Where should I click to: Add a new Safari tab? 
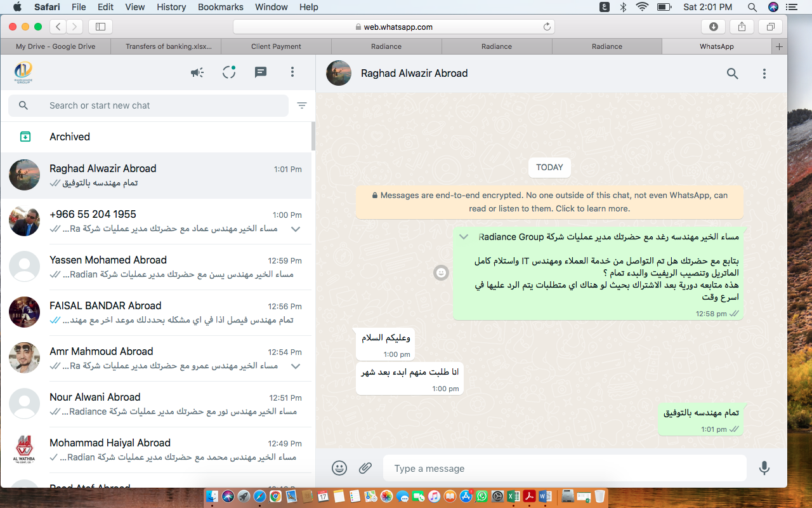(x=780, y=46)
